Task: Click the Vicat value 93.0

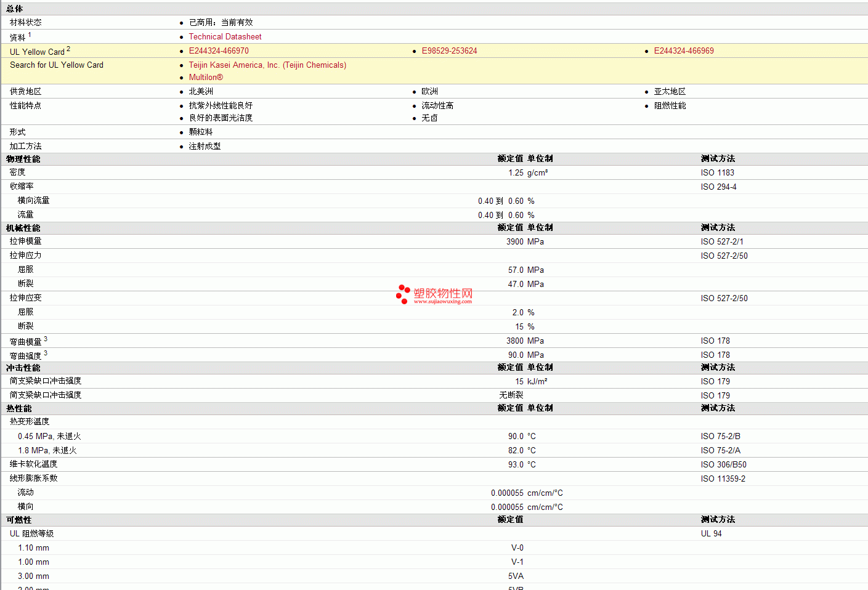Action: pyautogui.click(x=516, y=465)
